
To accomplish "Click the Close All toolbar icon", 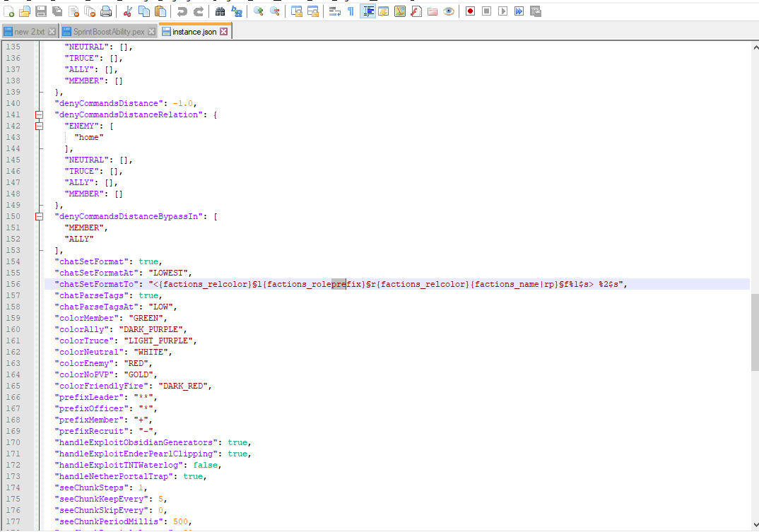I will click(90, 11).
